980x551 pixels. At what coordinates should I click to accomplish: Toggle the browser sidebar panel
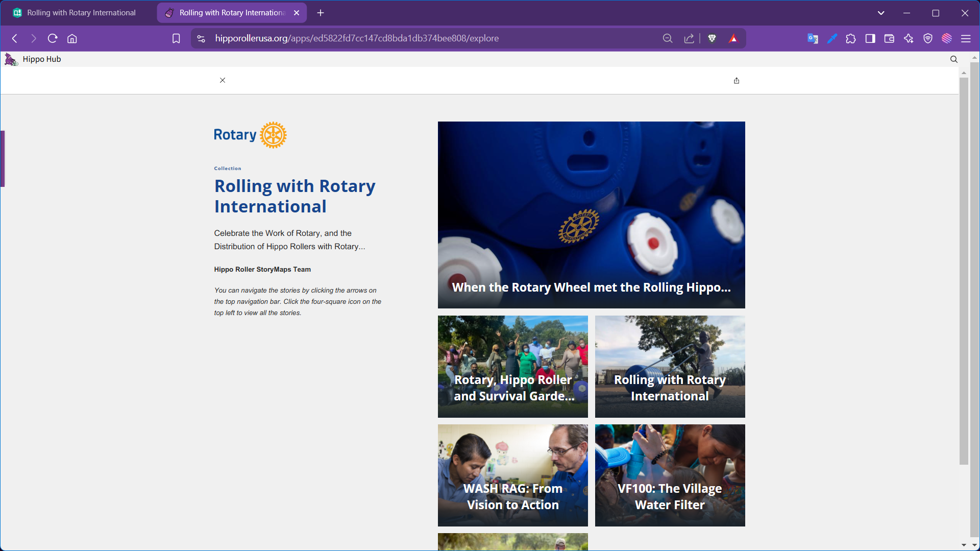click(x=870, y=38)
